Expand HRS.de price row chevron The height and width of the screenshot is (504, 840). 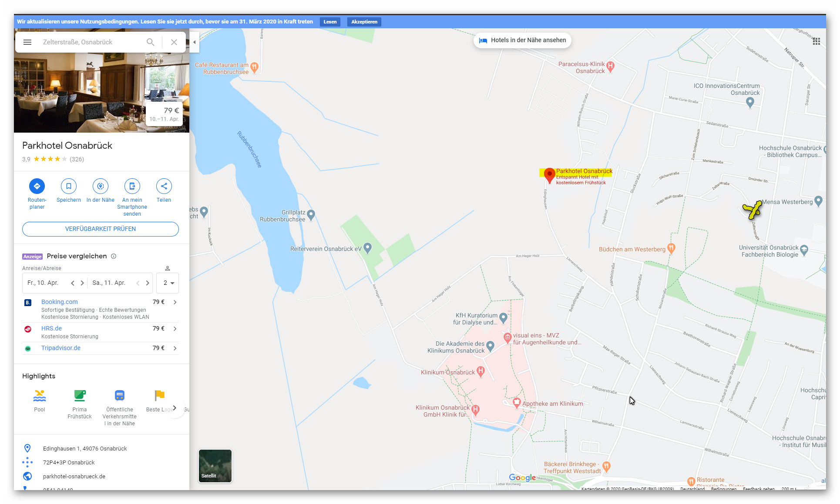click(175, 329)
